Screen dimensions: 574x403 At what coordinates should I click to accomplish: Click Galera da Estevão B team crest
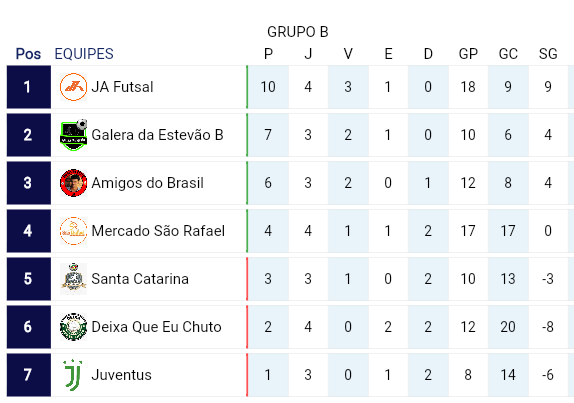[x=73, y=135]
